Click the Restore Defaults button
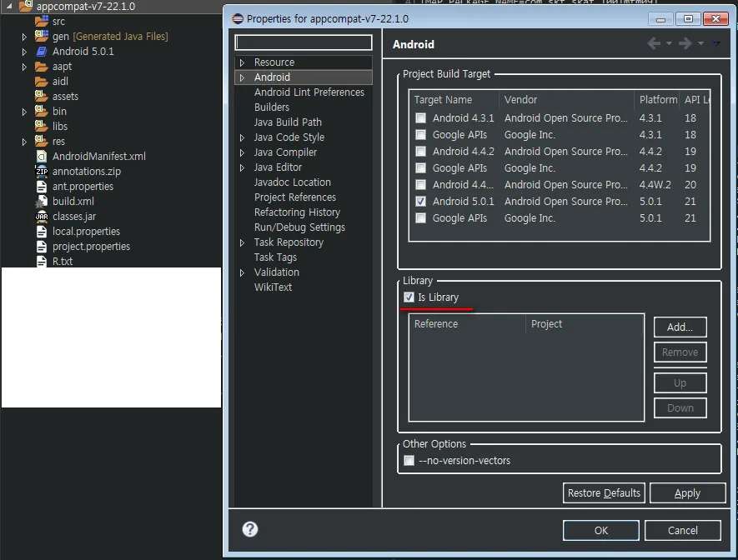Image resolution: width=738 pixels, height=560 pixels. 604,492
